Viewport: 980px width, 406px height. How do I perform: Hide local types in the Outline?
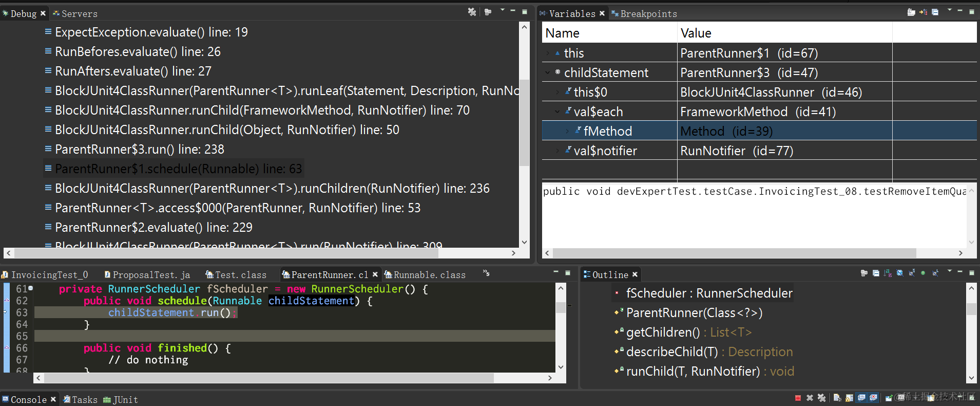click(x=935, y=273)
